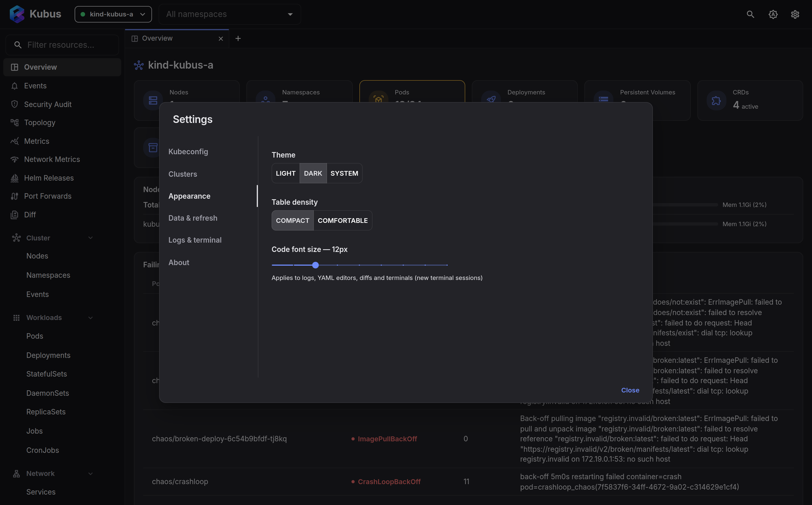The height and width of the screenshot is (505, 812).
Task: Click the Helm Releases ship icon
Action: coord(14,178)
